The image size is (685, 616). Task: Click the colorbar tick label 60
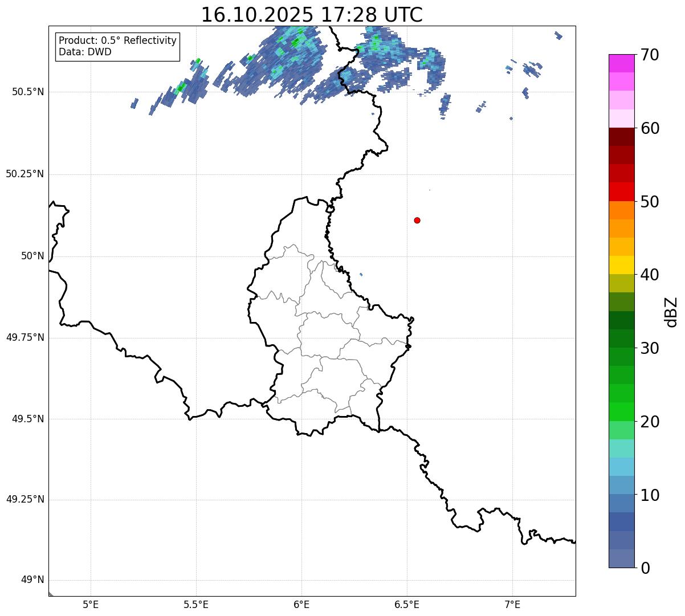coord(649,128)
